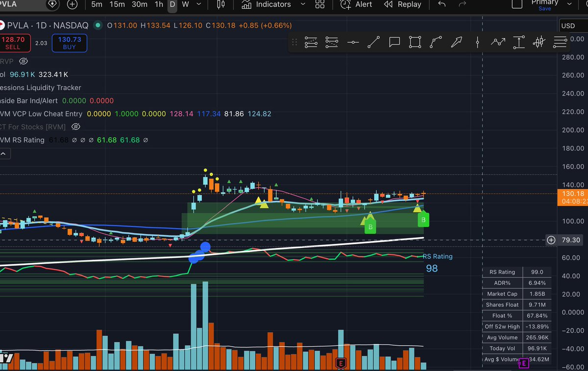The width and height of the screenshot is (588, 371).
Task: Switch to the 5m timeframe
Action: coord(97,4)
